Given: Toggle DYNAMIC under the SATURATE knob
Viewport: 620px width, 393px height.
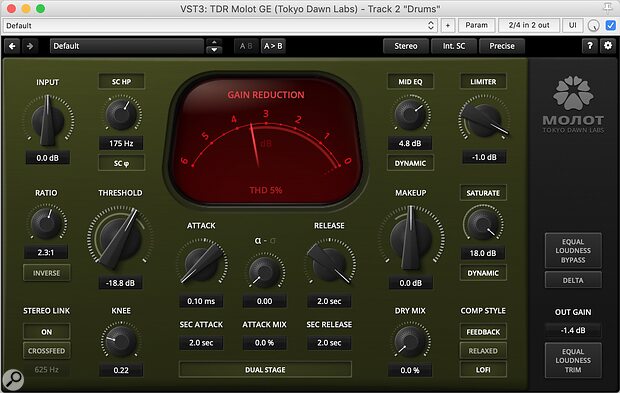Looking at the screenshot, I should point(483,273).
